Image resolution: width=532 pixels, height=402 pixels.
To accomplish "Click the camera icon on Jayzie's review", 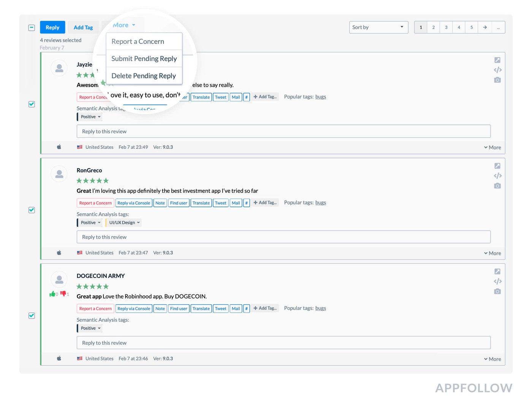I will 497,80.
